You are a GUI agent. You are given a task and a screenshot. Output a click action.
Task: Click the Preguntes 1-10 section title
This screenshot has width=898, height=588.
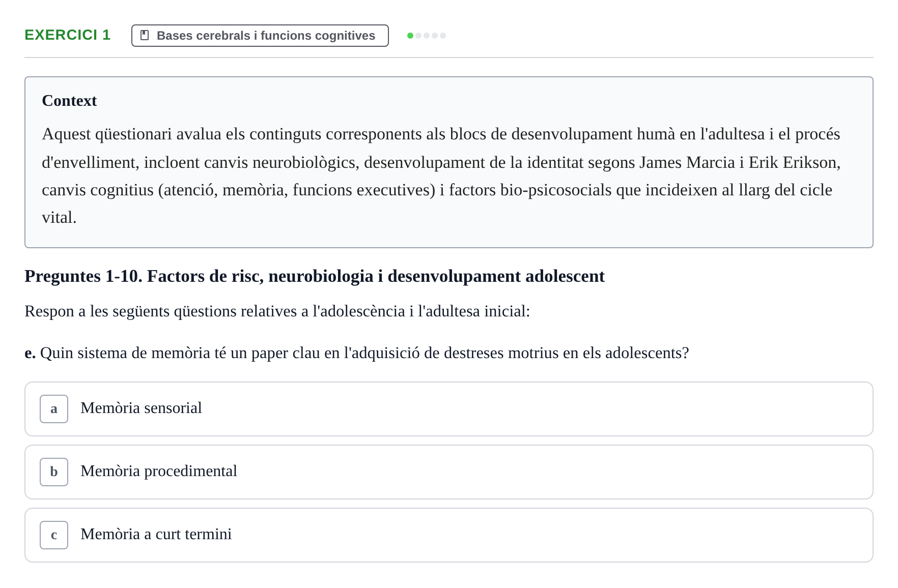(315, 276)
